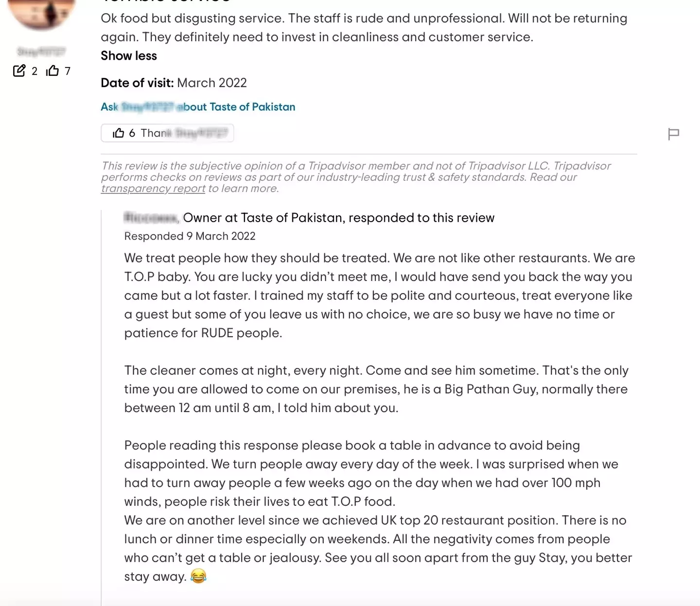The image size is (700, 606).
Task: Click the laughing emoji ending the owner response
Action: [198, 576]
